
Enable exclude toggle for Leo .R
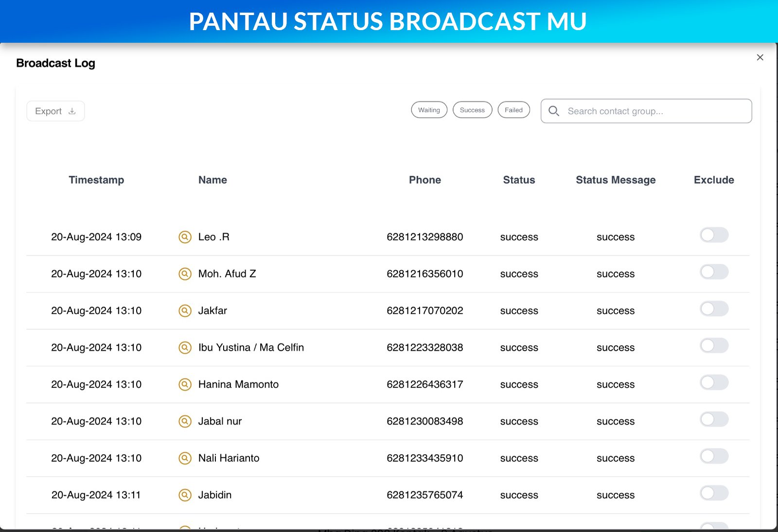tap(714, 235)
